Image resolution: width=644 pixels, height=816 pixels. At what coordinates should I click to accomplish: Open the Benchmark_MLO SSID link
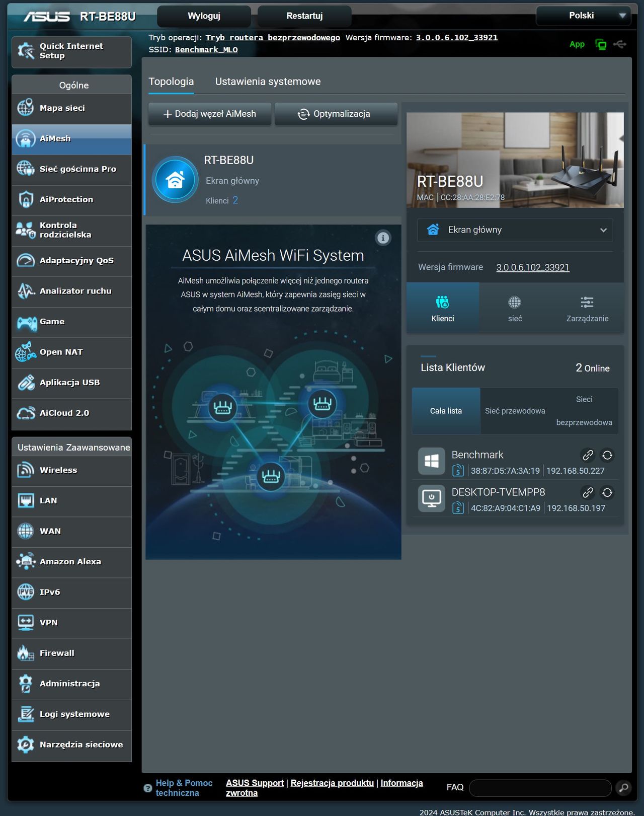click(x=206, y=50)
